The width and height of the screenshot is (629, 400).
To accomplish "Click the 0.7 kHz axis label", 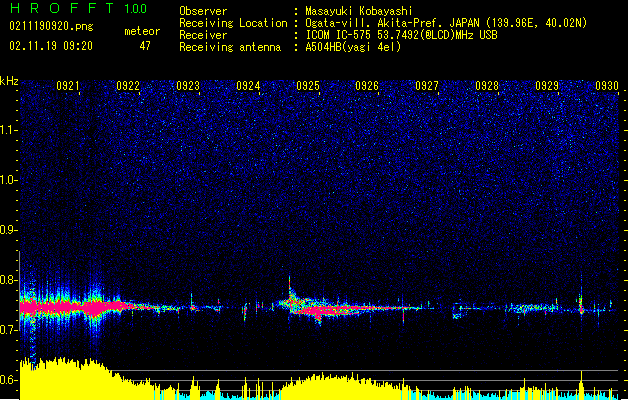I will coord(9,330).
